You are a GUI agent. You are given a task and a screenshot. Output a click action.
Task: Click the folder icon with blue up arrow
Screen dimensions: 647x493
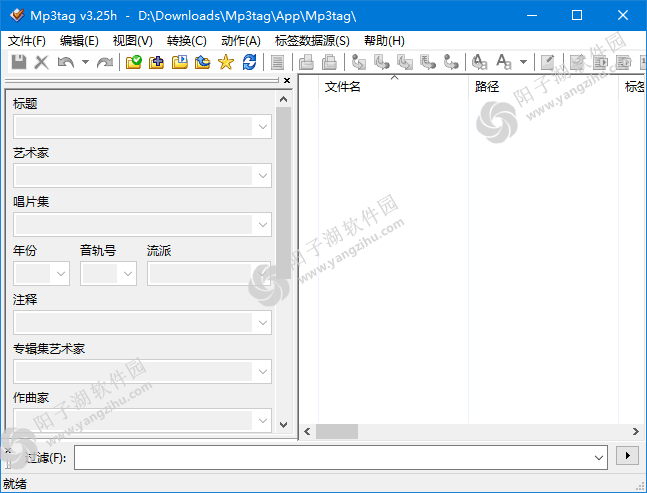[203, 62]
